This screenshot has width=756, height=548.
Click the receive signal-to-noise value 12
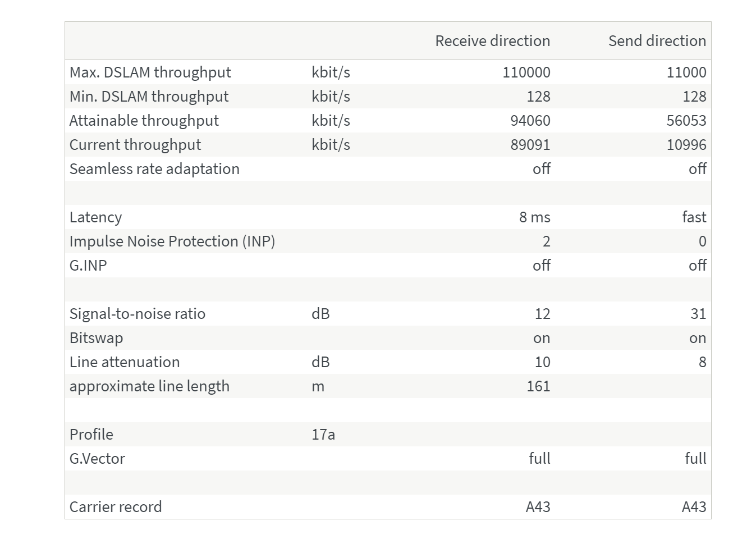click(x=543, y=314)
